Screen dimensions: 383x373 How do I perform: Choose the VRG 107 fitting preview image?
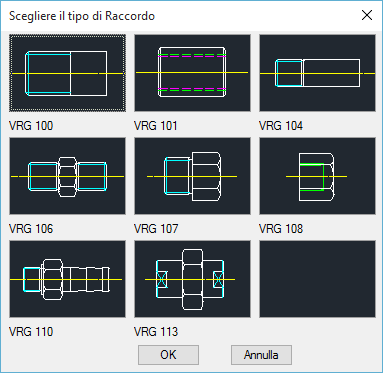[x=192, y=176]
